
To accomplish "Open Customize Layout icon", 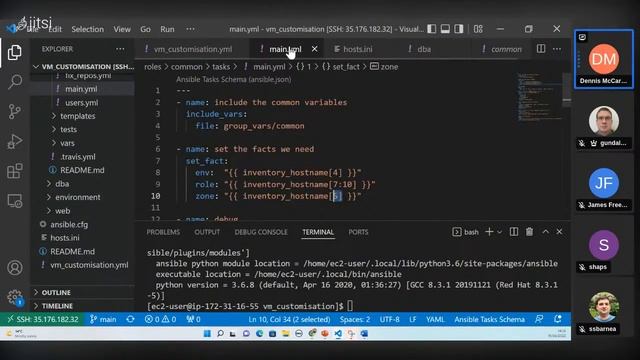I will pyautogui.click(x=478, y=29).
